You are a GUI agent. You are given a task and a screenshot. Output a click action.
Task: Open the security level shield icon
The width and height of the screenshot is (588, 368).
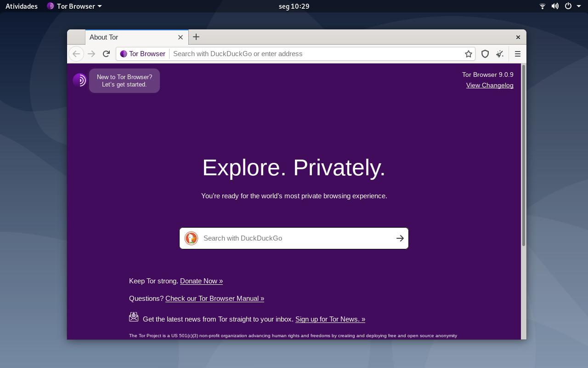(x=485, y=54)
